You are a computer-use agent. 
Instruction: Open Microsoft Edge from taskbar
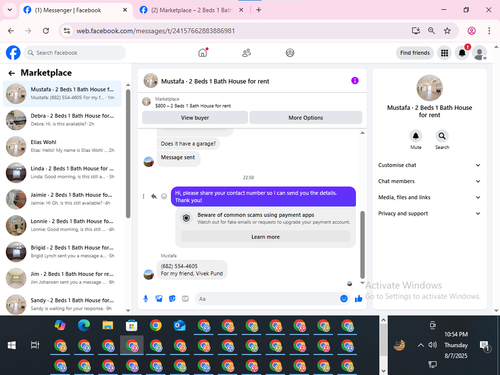(84, 326)
